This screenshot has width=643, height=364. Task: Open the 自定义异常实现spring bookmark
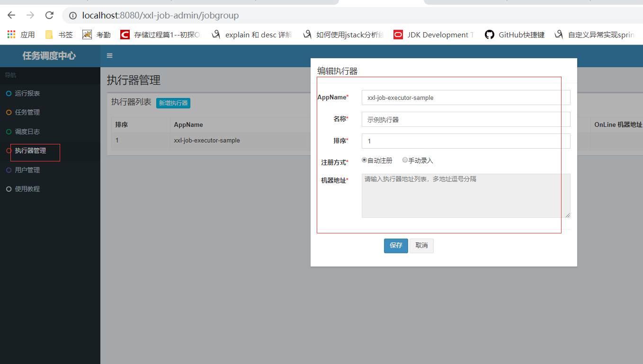(595, 35)
